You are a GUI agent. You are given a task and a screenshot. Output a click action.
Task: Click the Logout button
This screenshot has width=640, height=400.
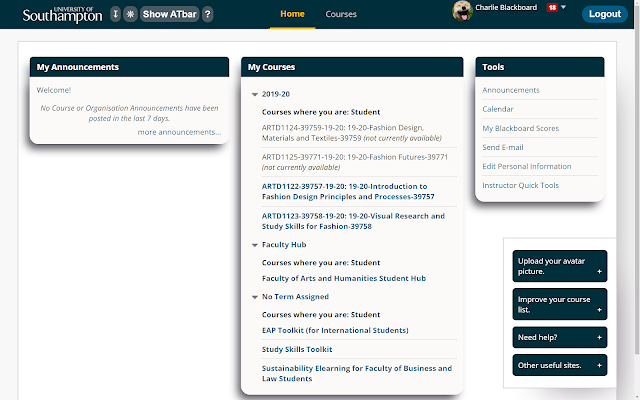604,14
